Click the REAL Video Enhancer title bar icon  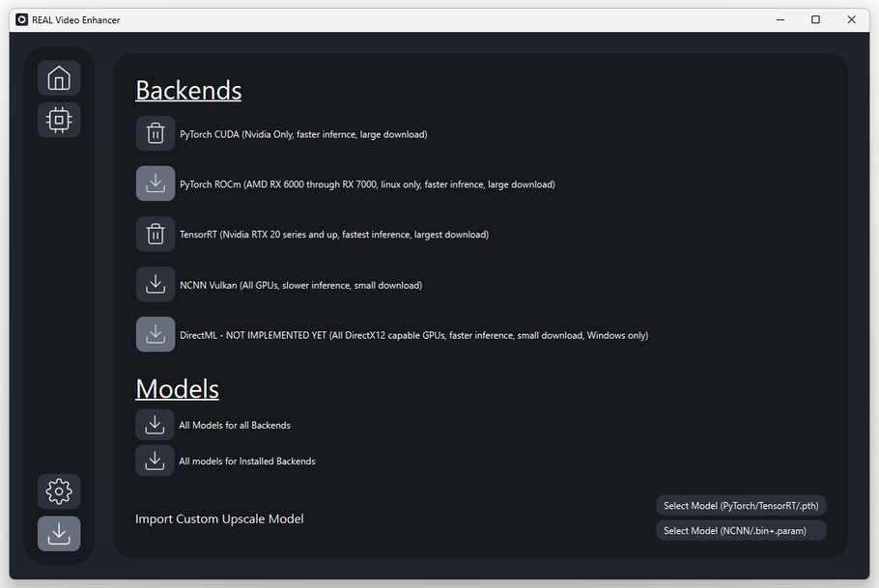coord(22,20)
